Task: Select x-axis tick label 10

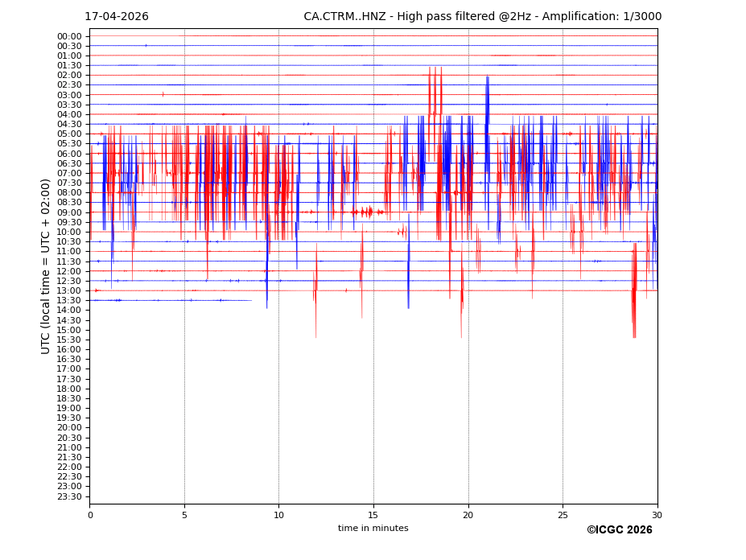Action: click(x=278, y=515)
